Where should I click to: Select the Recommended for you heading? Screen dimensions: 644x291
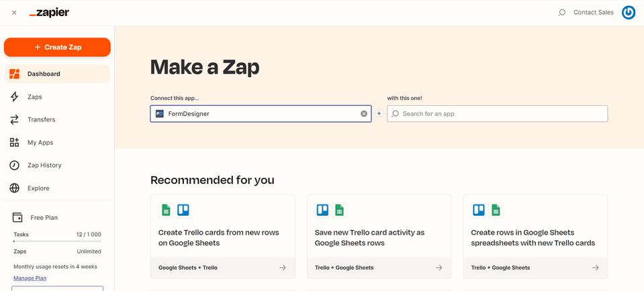[212, 180]
